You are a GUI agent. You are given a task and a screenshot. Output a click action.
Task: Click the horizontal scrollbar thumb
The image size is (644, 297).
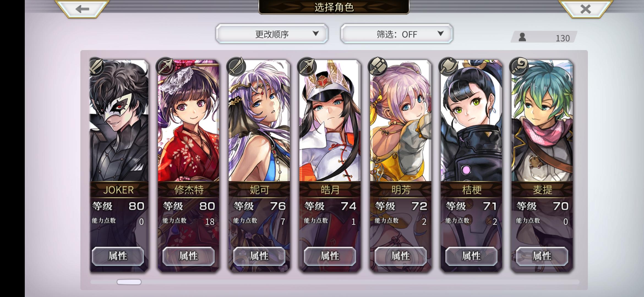(x=129, y=282)
